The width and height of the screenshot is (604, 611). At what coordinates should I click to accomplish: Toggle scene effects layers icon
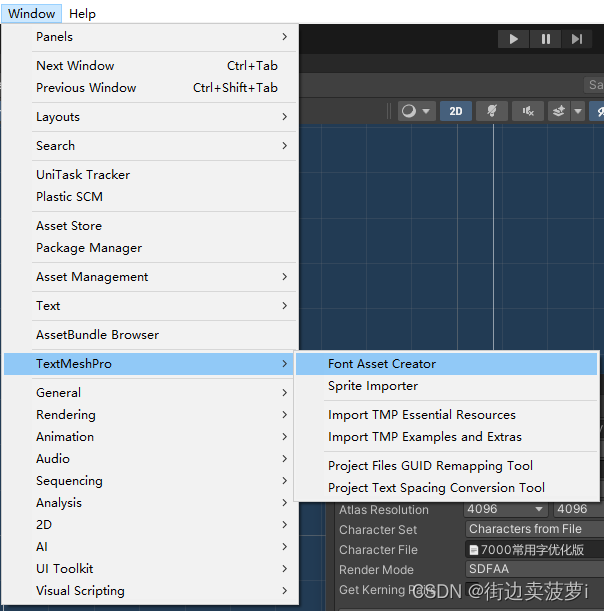click(559, 111)
